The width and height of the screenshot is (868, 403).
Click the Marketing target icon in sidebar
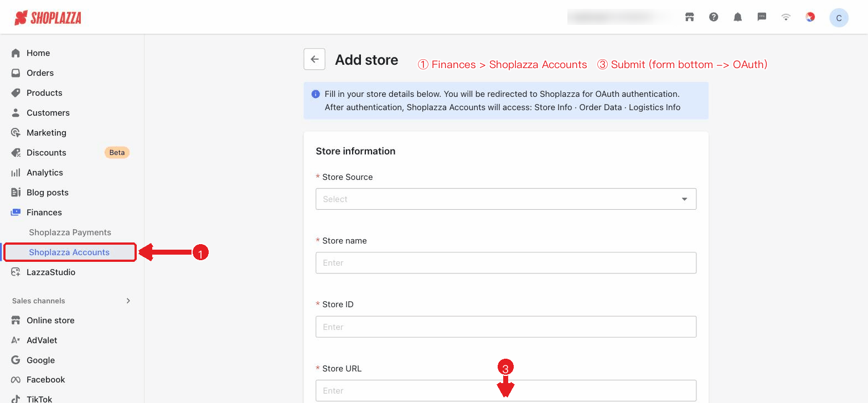(x=15, y=133)
